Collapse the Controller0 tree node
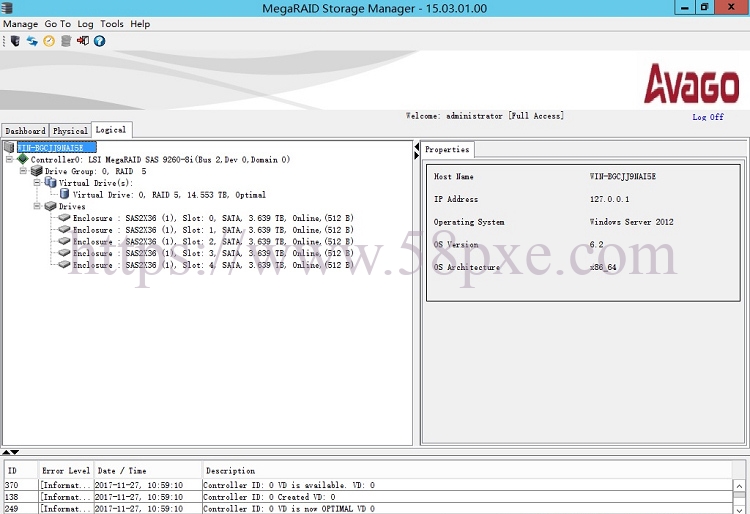 pyautogui.click(x=9, y=159)
